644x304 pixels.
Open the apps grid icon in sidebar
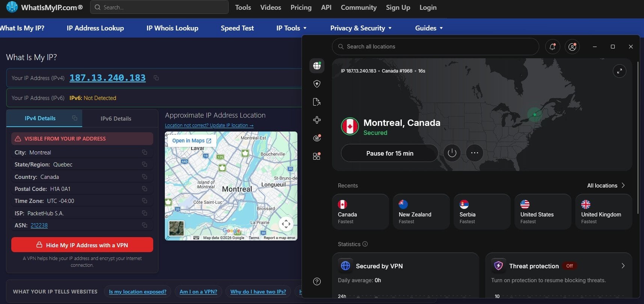point(317,156)
